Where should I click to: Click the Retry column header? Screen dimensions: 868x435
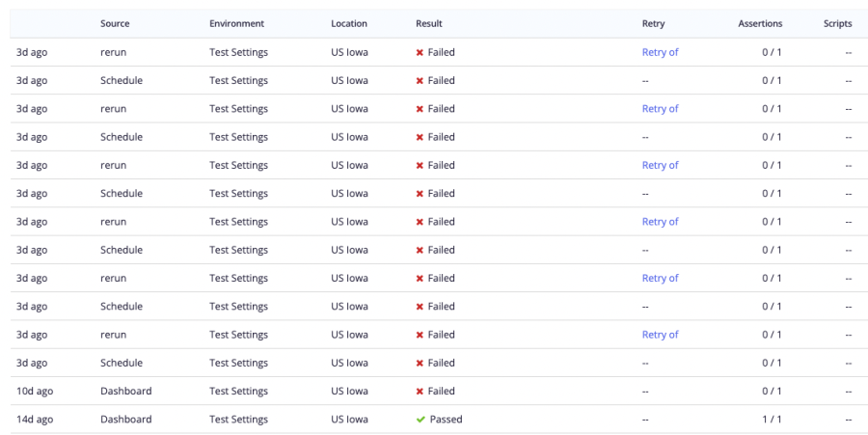point(653,23)
